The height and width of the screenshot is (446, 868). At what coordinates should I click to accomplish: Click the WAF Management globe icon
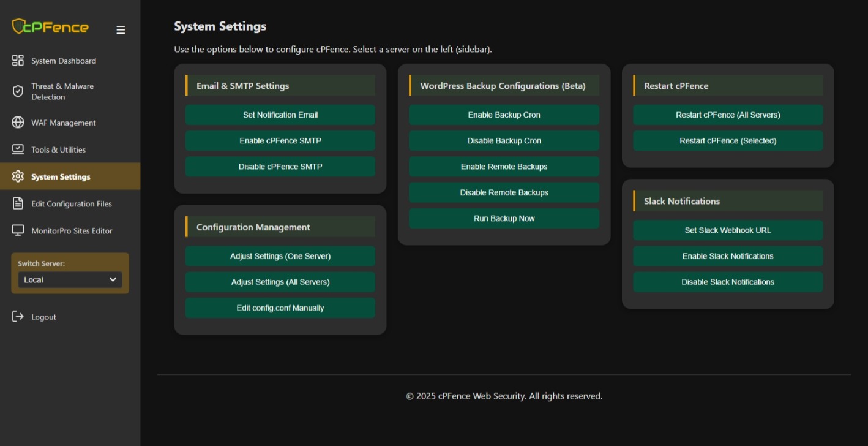(x=18, y=123)
